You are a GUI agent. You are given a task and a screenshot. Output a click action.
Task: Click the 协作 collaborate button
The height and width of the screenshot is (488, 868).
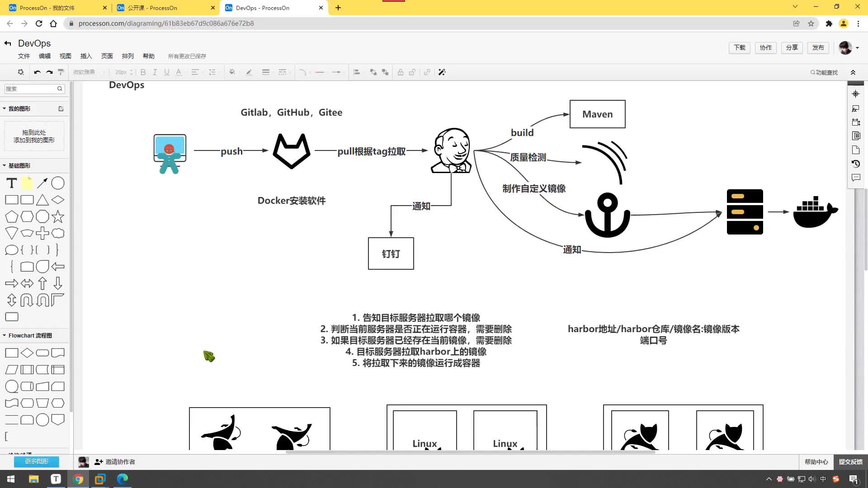coord(766,47)
